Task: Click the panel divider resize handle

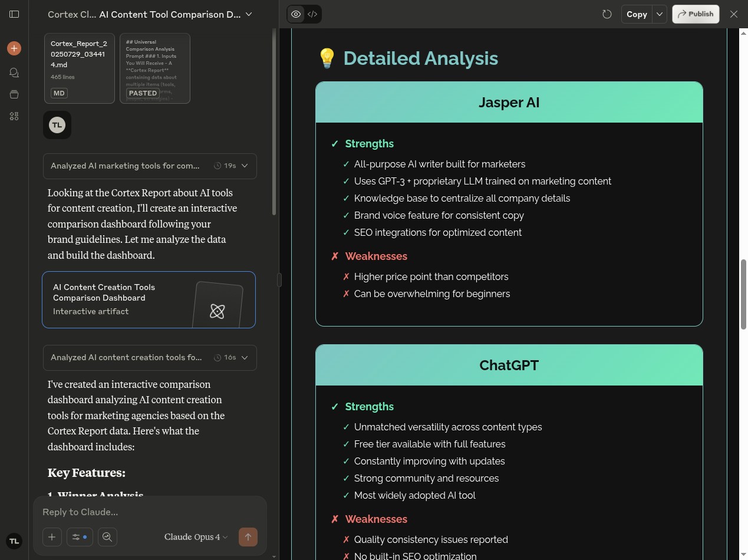Action: [x=279, y=280]
